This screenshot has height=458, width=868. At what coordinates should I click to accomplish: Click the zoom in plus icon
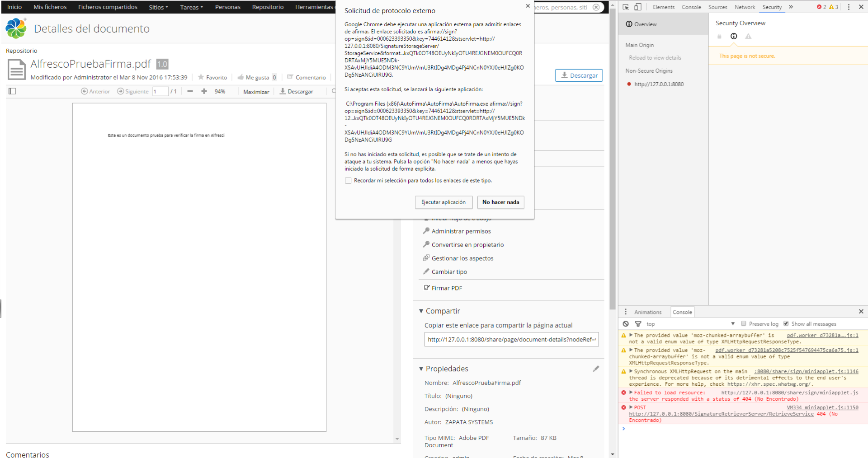point(204,91)
